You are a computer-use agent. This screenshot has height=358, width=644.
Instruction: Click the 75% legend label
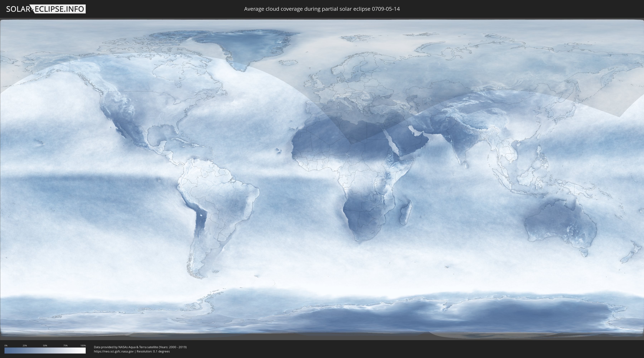[x=65, y=345]
